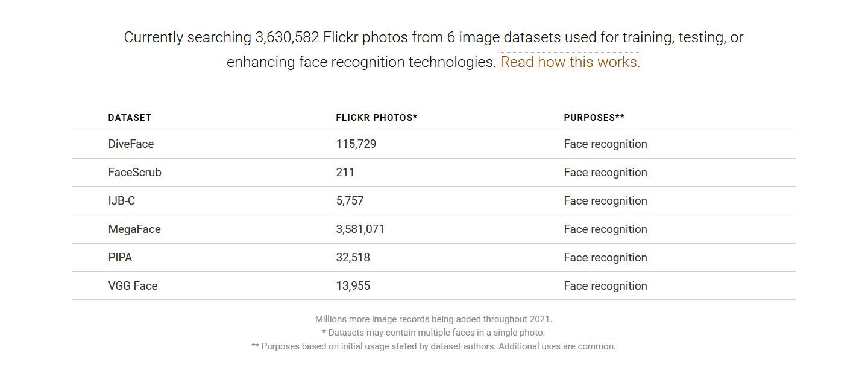Select the VGG Face dataset name

point(133,286)
